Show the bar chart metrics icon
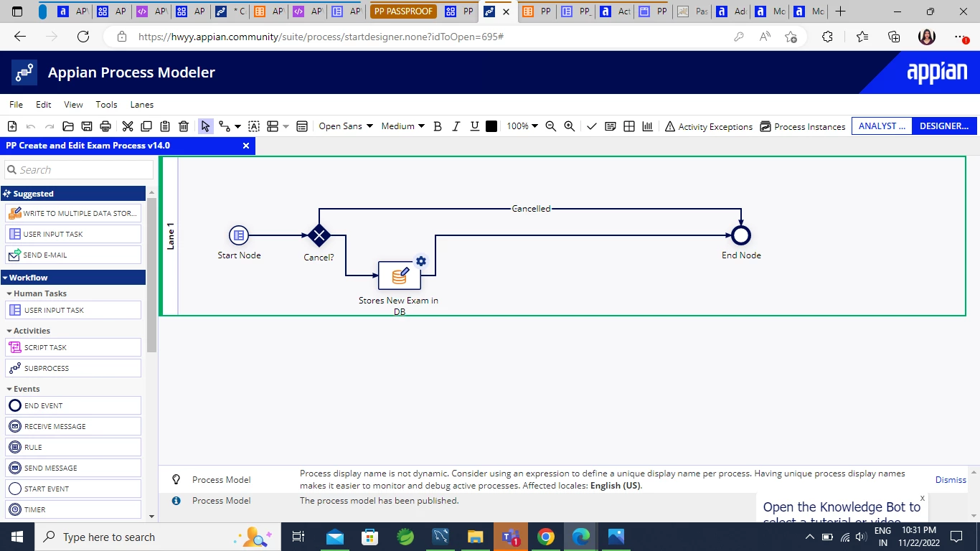 (x=648, y=126)
